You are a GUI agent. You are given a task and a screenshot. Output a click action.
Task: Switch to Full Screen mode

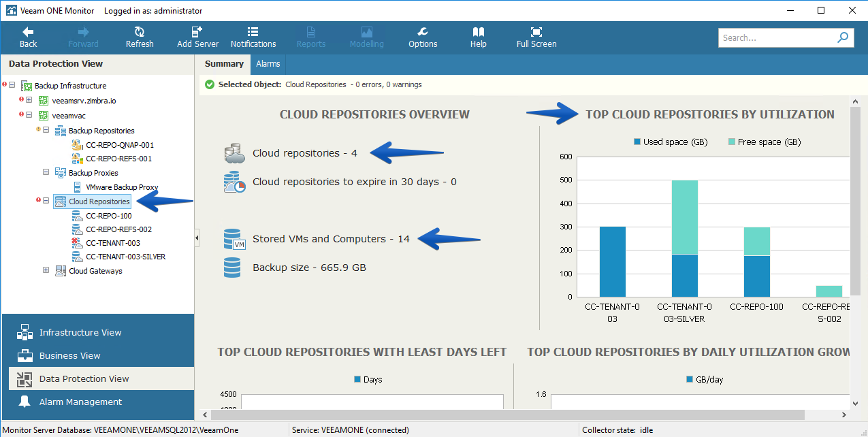(x=536, y=32)
